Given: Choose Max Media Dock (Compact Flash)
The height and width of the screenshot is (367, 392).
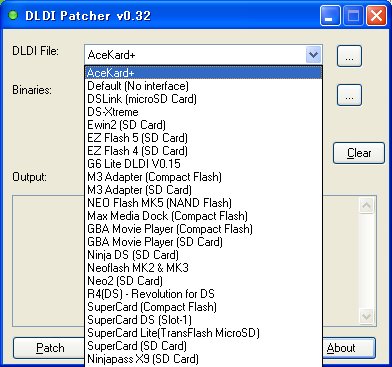Looking at the screenshot, I should pos(203,216).
